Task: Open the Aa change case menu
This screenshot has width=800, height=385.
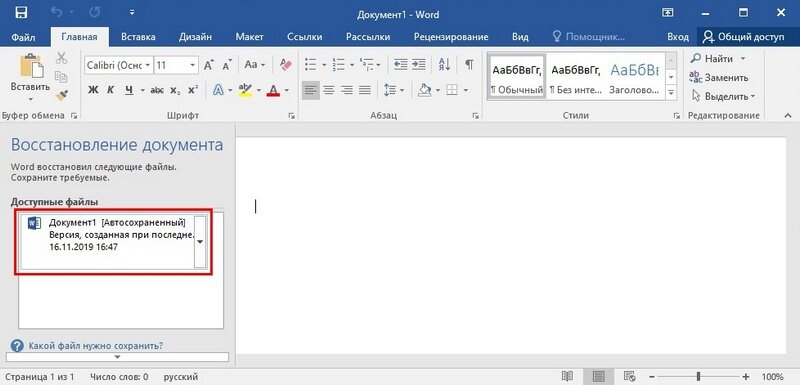Action: [255, 65]
